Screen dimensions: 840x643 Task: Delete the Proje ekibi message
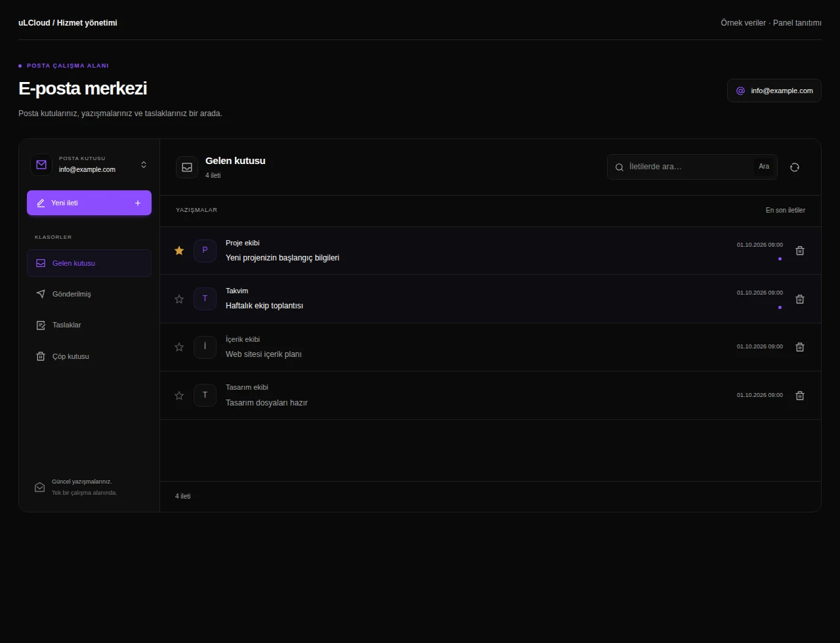(799, 251)
